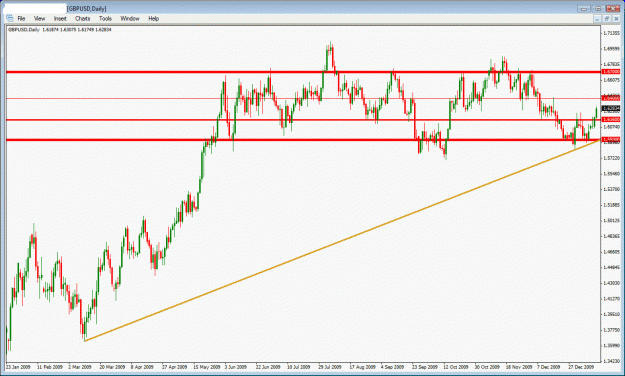Click the 2 Mar 2009 date label
Screen dimensions: 625x376
(80, 366)
